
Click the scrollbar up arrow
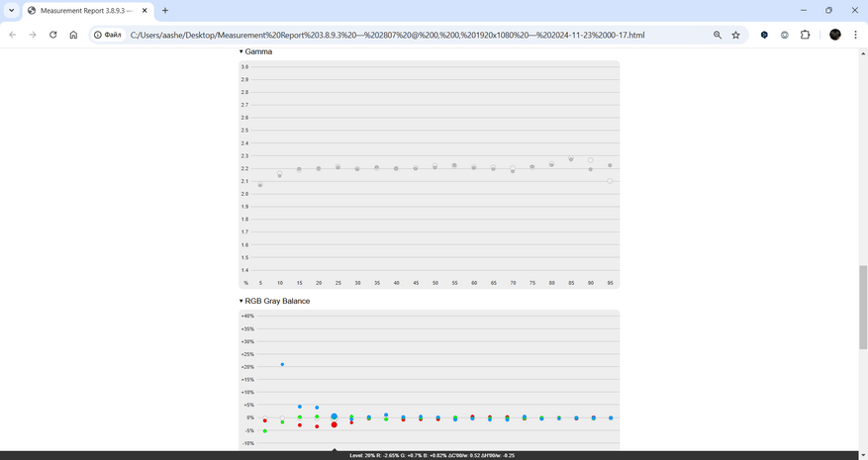tap(863, 53)
